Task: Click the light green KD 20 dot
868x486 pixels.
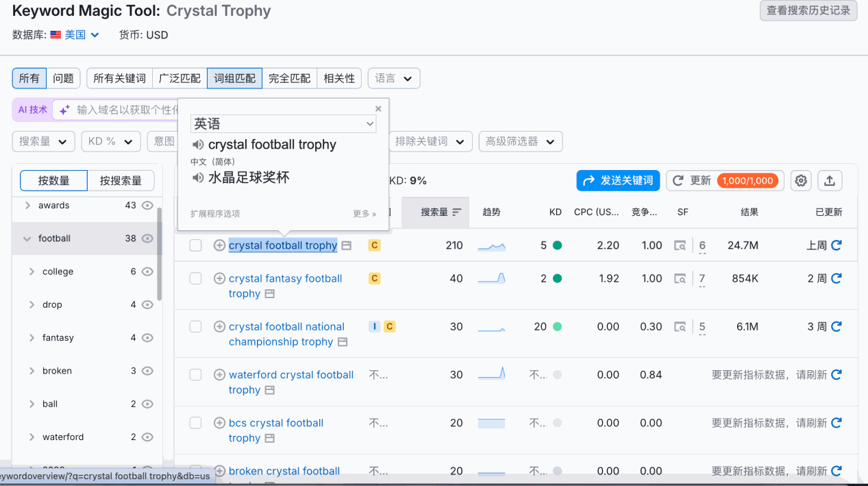Action: (x=557, y=327)
